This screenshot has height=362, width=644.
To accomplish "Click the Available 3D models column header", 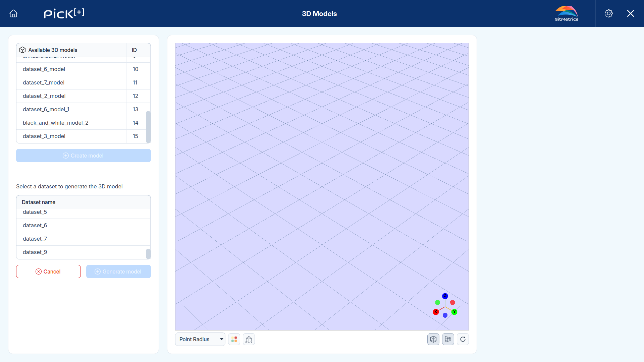I will pyautogui.click(x=71, y=50).
